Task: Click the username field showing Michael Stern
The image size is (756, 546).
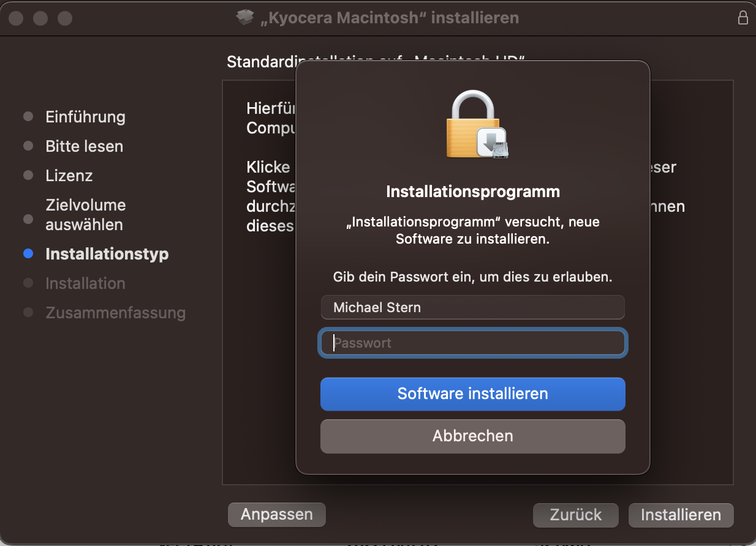Action: tap(472, 307)
